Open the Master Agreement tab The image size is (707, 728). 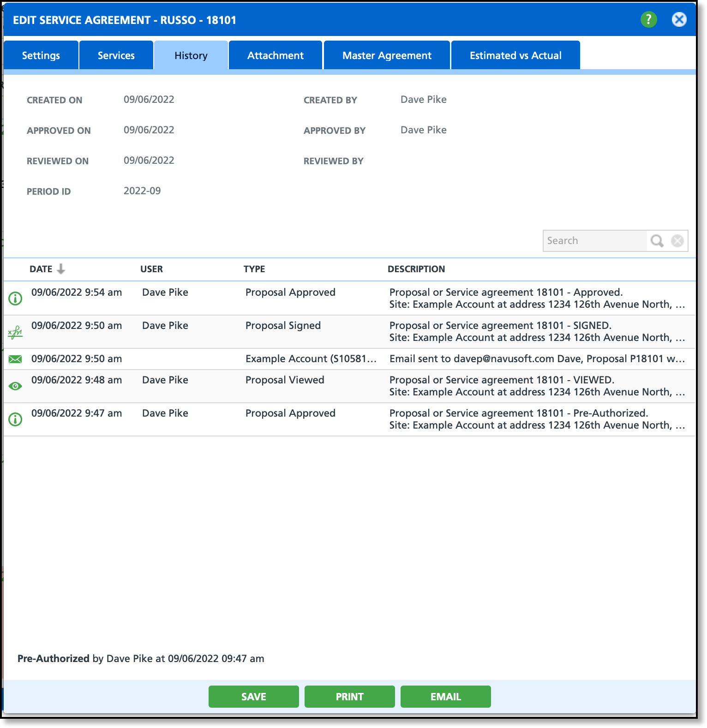pos(387,55)
